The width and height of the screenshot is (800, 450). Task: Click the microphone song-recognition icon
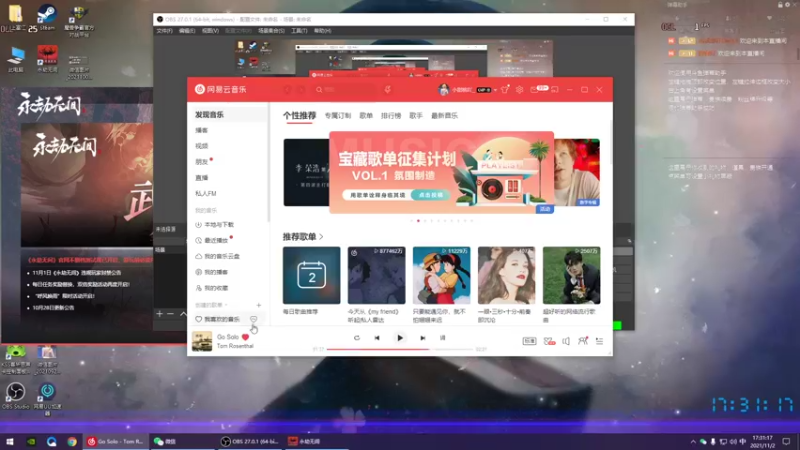pyautogui.click(x=388, y=90)
